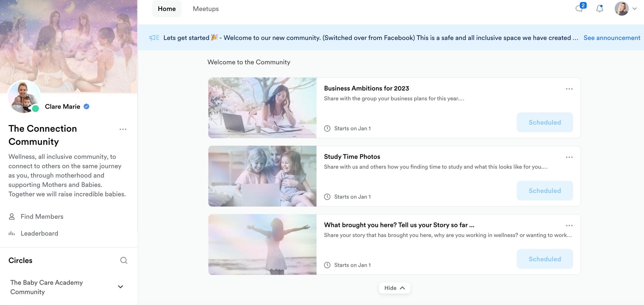Image resolution: width=644 pixels, height=305 pixels.
Task: Open the chat messages icon with badge
Action: click(580, 9)
